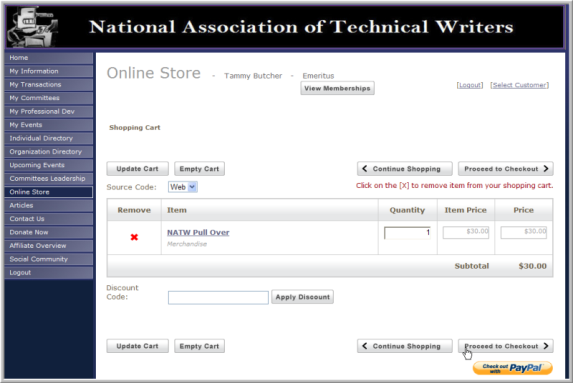The height and width of the screenshot is (383, 573).
Task: Remove NATW Pull Over with red X
Action: coord(134,237)
